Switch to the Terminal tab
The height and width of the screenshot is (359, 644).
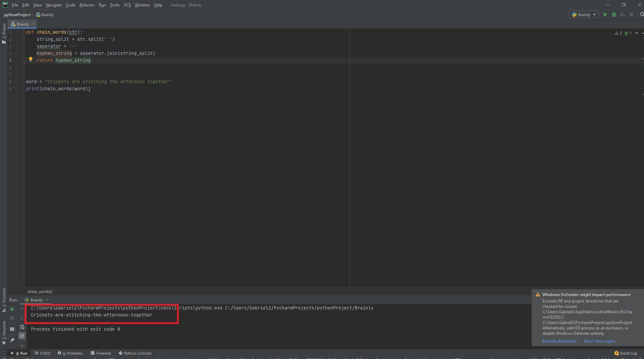pyautogui.click(x=101, y=353)
